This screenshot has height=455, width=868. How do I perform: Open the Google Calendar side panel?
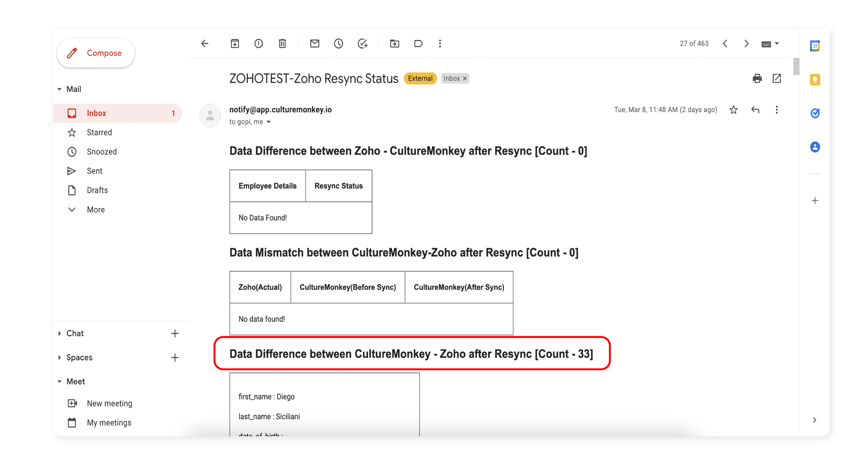pos(815,46)
